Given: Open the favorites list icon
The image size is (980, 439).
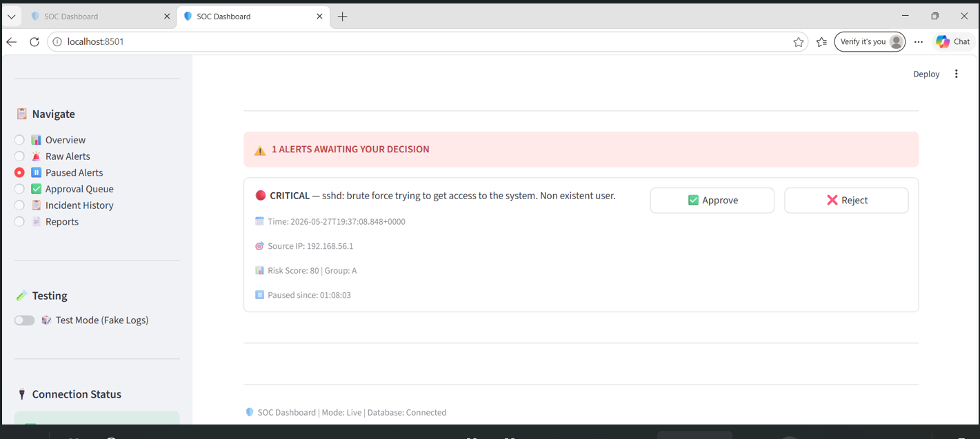Looking at the screenshot, I should 821,42.
